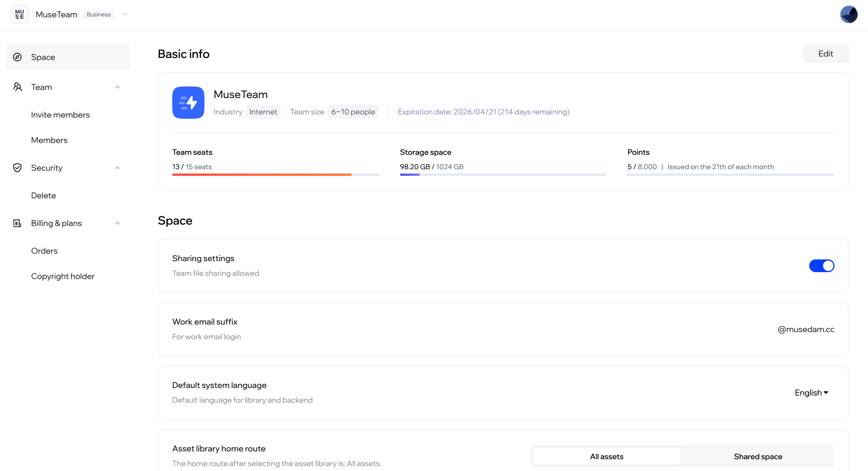
Task: Click the Billing & plans receipt icon
Action: [x=17, y=223]
